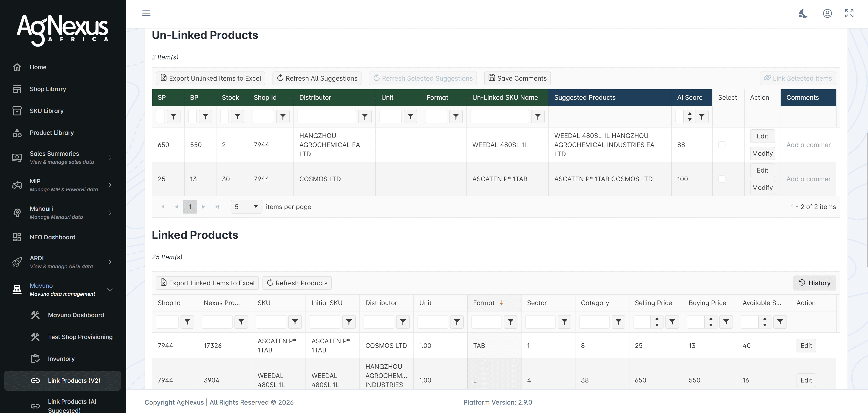Click Export Unlinked Items to Excel
Viewport: 868px width, 413px height.
pos(211,78)
